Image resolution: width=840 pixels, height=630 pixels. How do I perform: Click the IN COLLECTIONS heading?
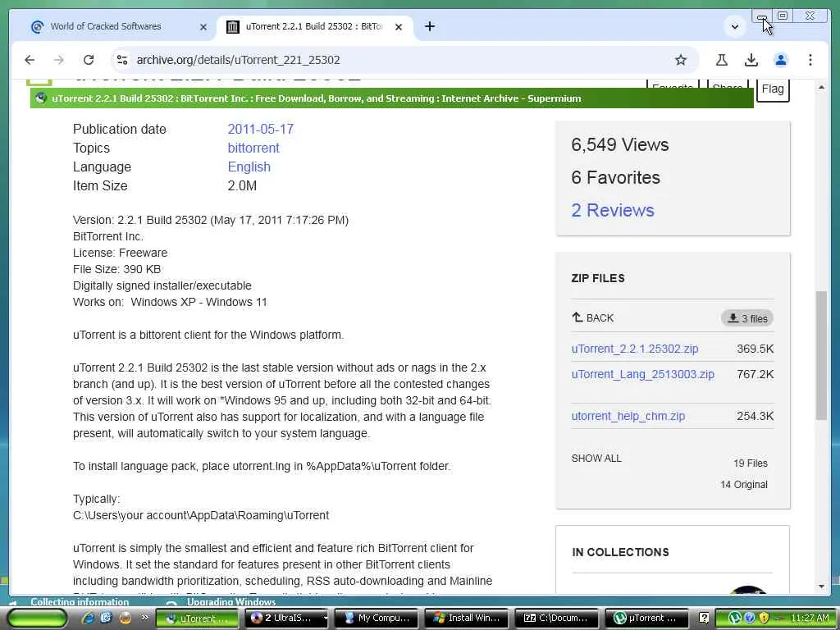pyautogui.click(x=620, y=552)
